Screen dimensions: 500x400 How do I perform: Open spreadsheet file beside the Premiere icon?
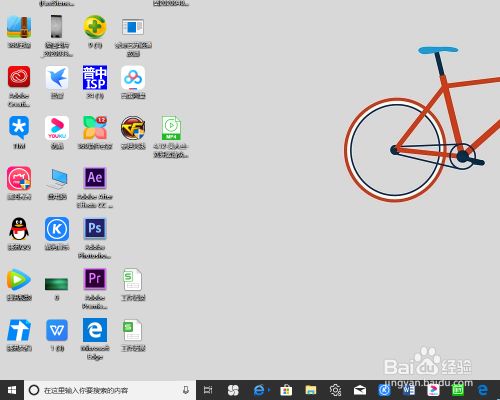point(133,280)
